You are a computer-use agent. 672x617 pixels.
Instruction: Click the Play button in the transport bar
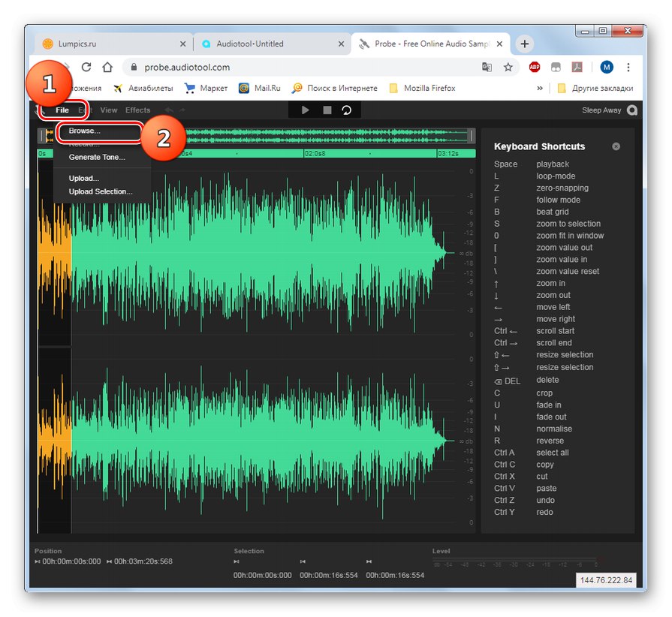tap(305, 110)
